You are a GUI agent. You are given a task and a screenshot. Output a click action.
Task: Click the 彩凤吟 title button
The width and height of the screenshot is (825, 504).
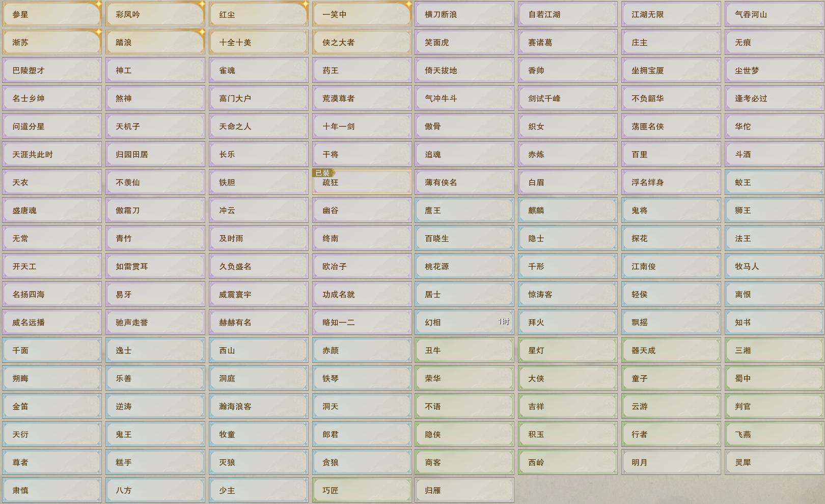pyautogui.click(x=155, y=14)
